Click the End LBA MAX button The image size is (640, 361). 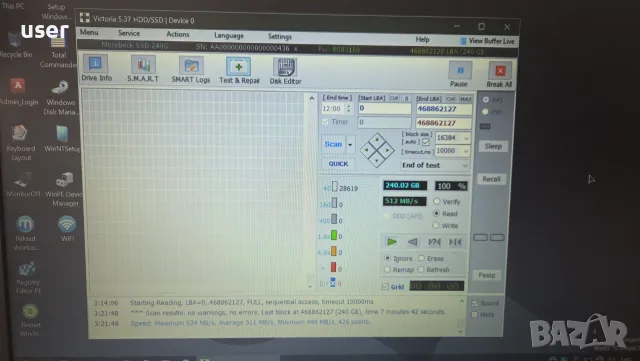[465, 99]
